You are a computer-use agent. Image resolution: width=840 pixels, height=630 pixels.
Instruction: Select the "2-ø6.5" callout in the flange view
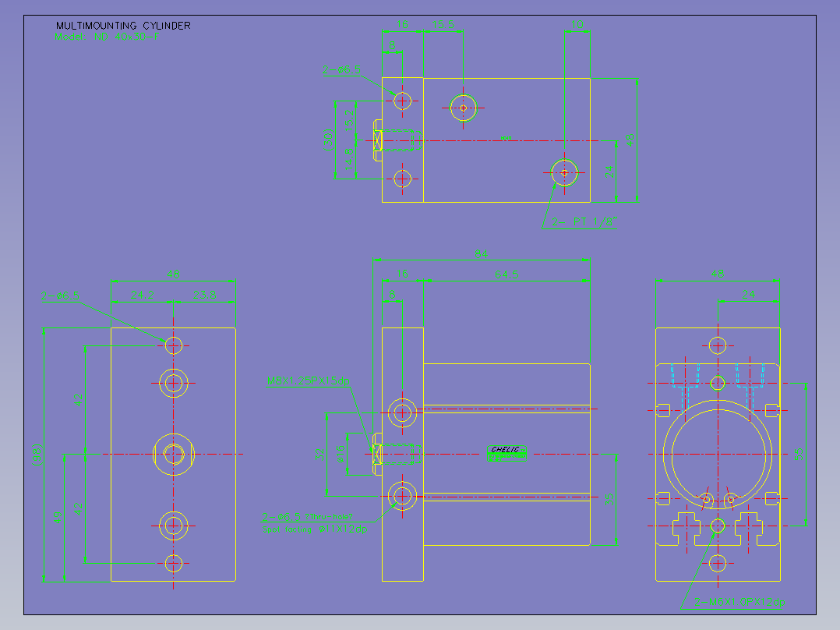tap(61, 296)
